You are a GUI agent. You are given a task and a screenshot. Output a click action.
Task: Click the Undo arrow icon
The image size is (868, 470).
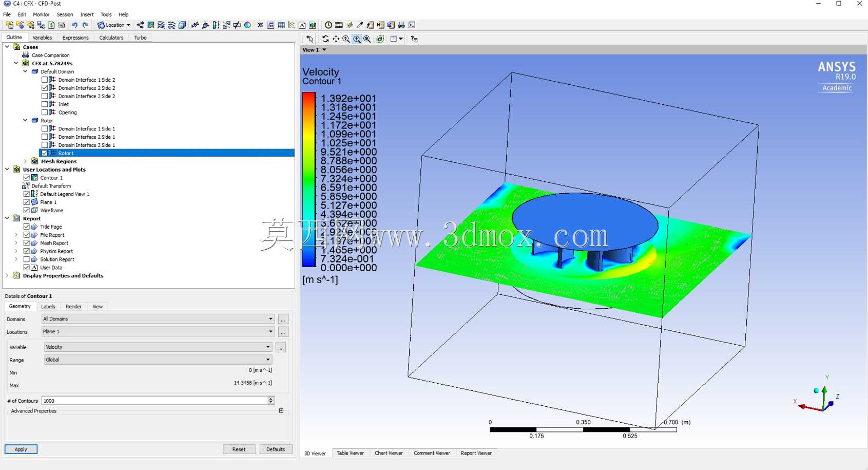74,25
